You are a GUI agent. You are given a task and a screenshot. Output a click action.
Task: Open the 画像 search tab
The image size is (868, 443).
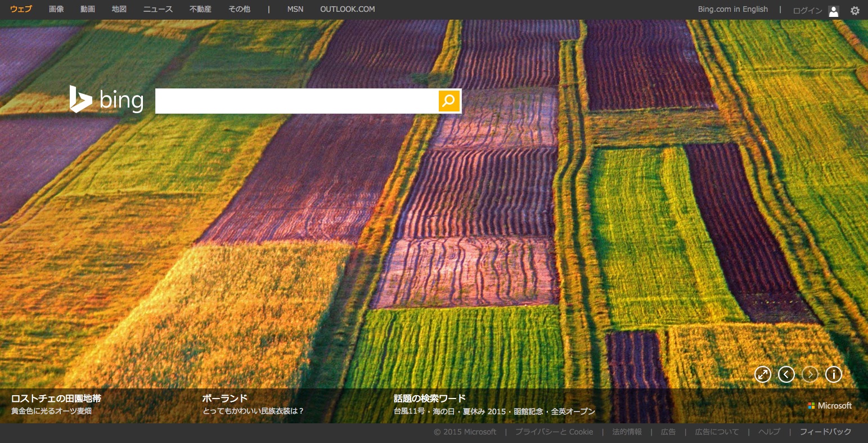click(x=56, y=9)
